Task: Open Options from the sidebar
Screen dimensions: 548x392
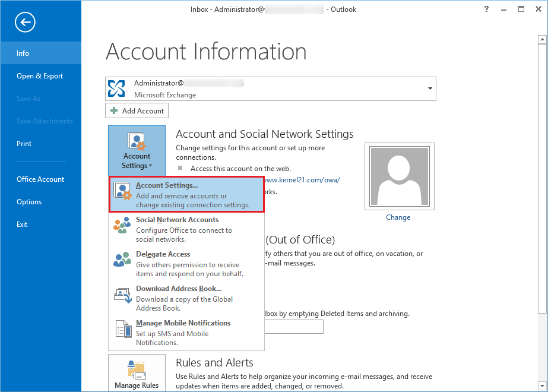Action: pyautogui.click(x=29, y=202)
